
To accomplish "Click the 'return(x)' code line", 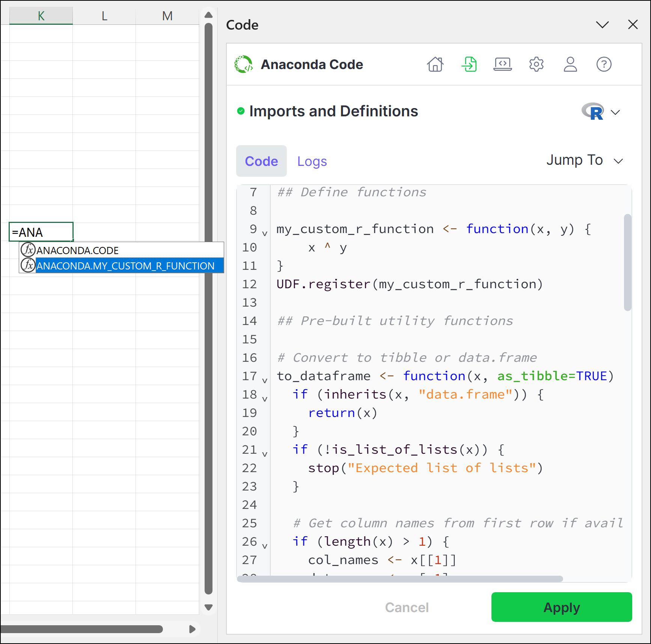I will tap(342, 413).
